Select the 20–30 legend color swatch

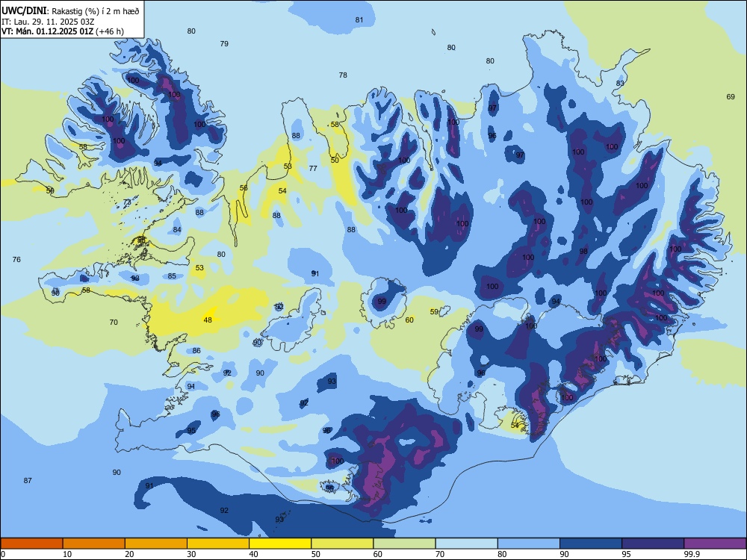point(156,544)
